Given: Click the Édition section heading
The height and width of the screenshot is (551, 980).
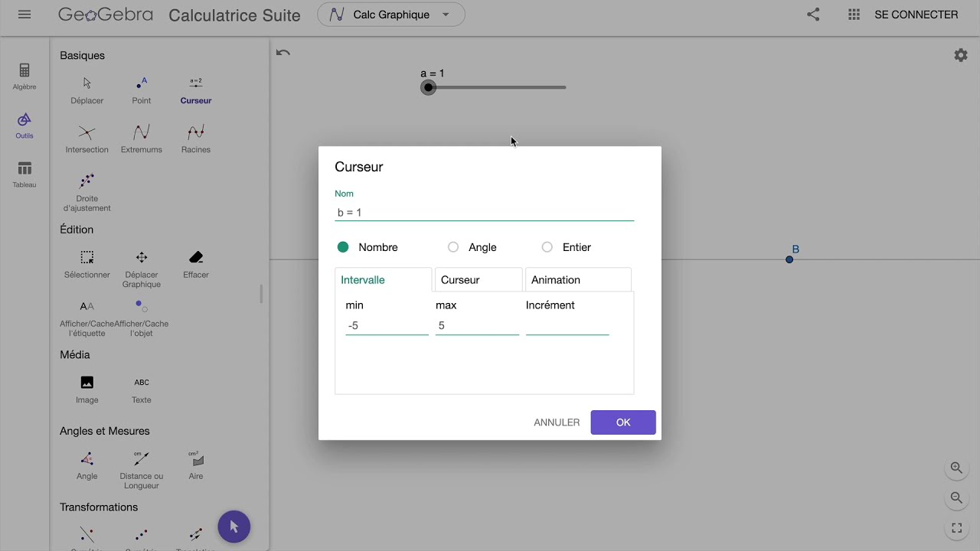Looking at the screenshot, I should [77, 230].
